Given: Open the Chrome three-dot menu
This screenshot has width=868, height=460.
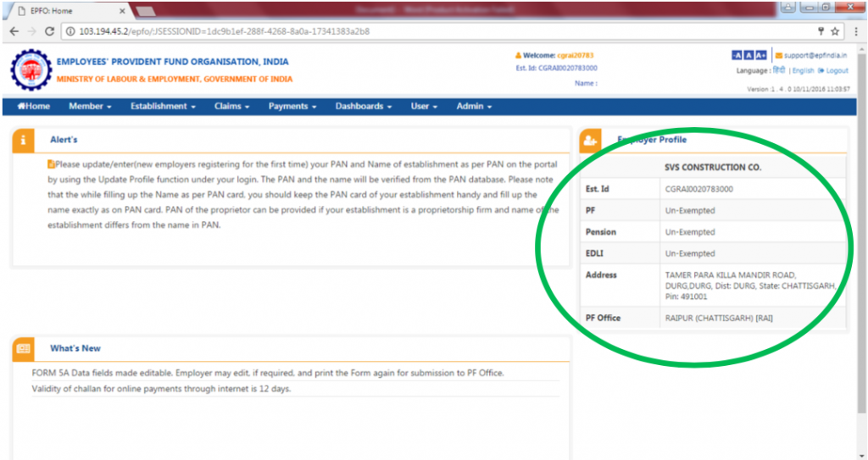Looking at the screenshot, I should [854, 31].
